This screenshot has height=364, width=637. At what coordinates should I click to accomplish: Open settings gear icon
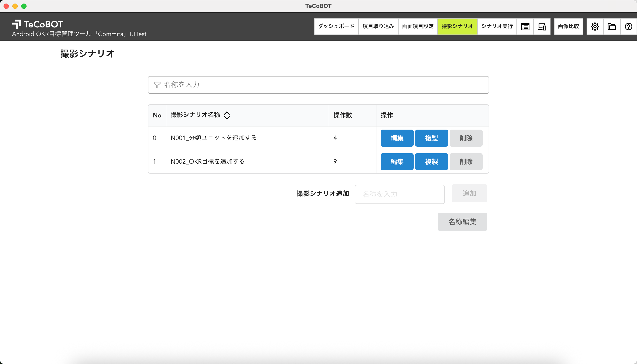595,27
